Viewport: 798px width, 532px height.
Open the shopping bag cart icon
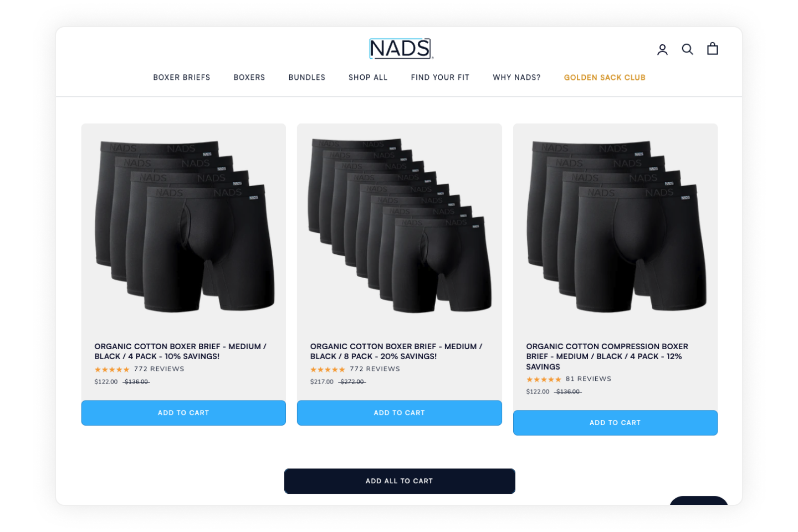coord(713,49)
